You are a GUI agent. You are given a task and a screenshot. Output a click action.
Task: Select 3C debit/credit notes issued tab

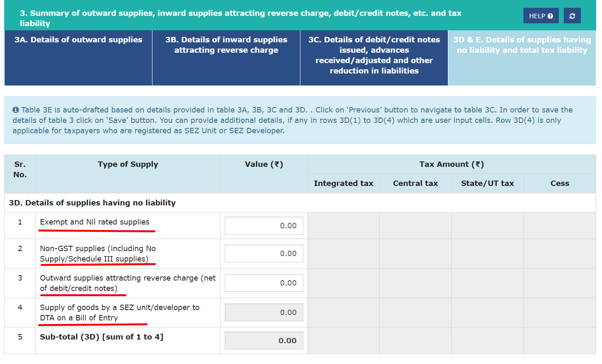[x=374, y=58]
